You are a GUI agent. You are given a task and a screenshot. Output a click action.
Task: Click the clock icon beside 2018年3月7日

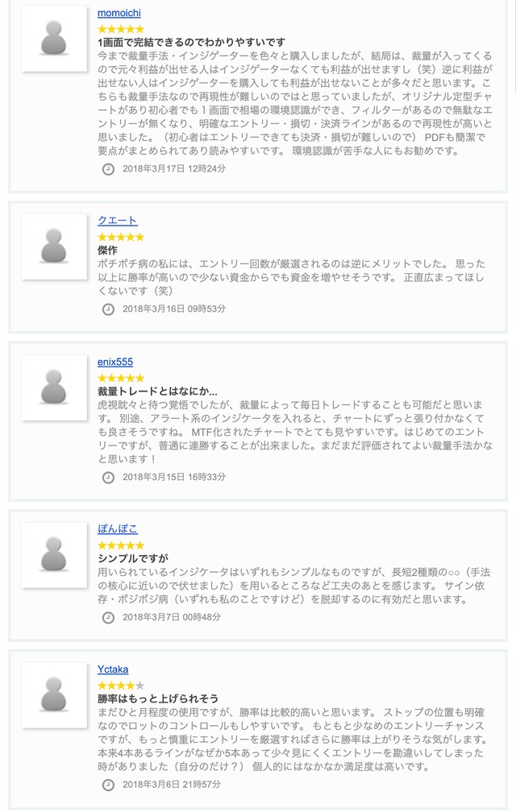(x=109, y=618)
